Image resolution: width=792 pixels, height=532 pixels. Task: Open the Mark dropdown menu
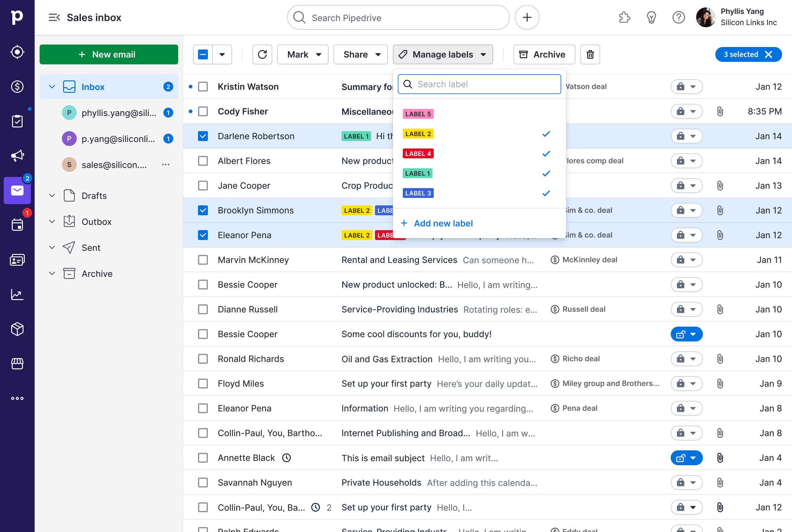click(303, 55)
